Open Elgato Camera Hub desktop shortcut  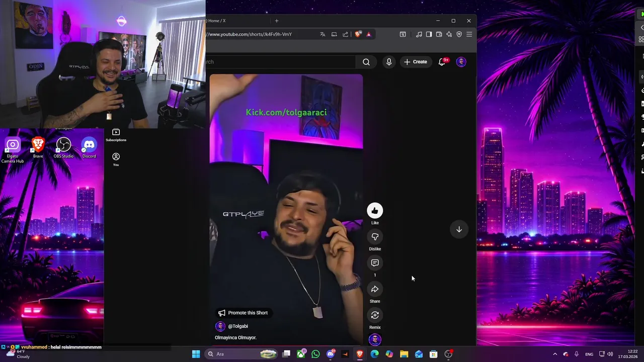pos(13,150)
